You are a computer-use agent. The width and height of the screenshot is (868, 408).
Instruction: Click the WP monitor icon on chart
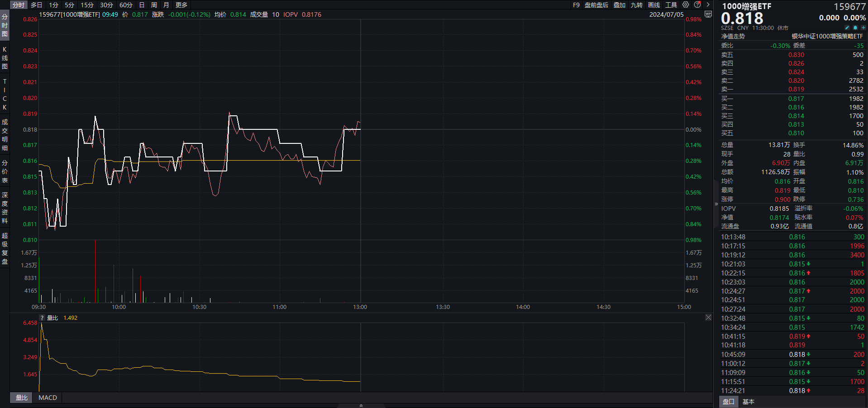point(708,14)
